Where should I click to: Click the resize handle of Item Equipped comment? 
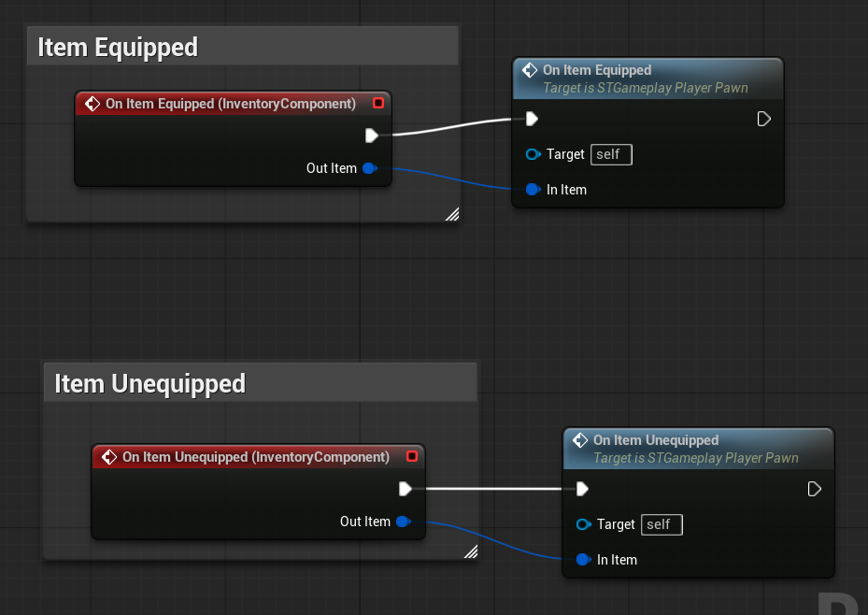coord(452,214)
